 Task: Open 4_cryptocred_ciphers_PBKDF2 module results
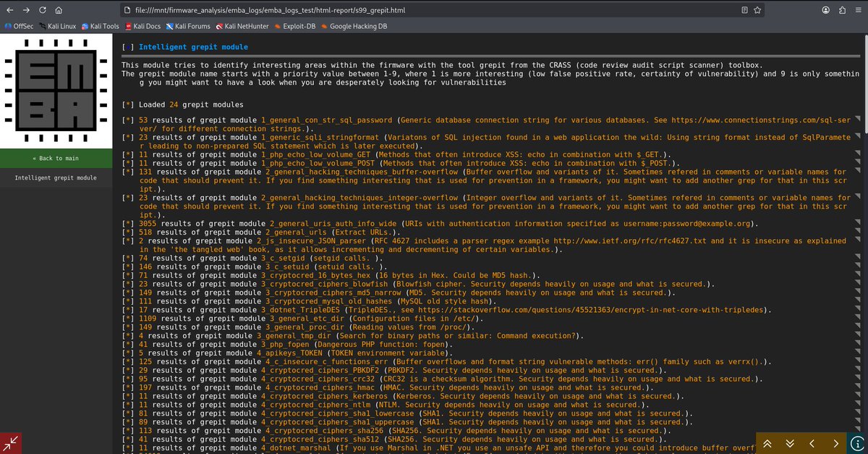pyautogui.click(x=320, y=371)
